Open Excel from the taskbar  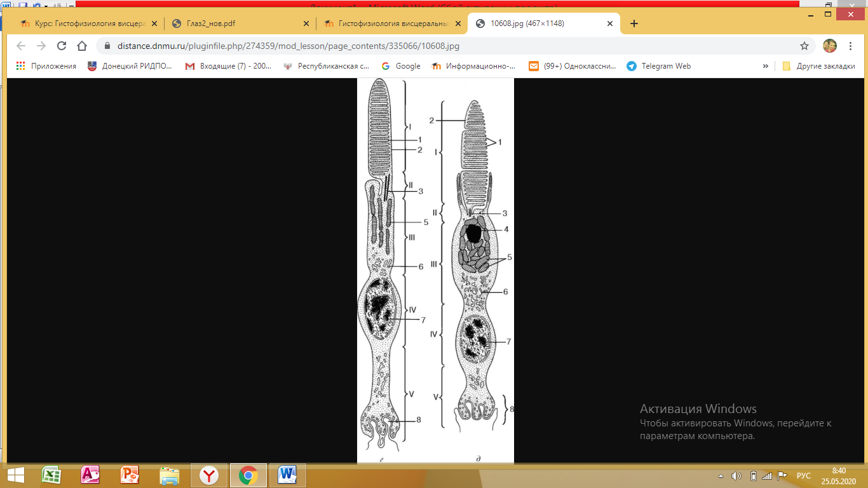click(51, 475)
